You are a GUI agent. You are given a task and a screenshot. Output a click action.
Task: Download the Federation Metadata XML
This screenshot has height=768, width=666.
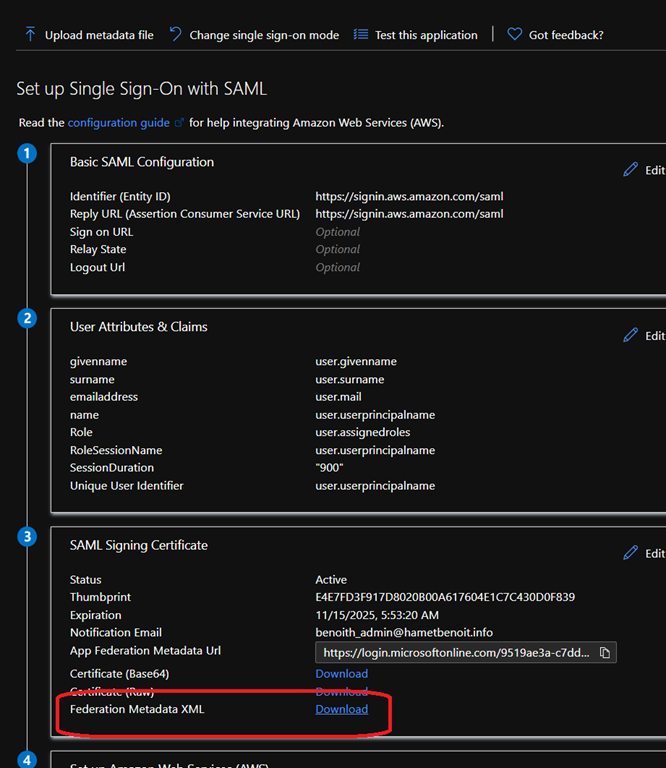click(341, 709)
